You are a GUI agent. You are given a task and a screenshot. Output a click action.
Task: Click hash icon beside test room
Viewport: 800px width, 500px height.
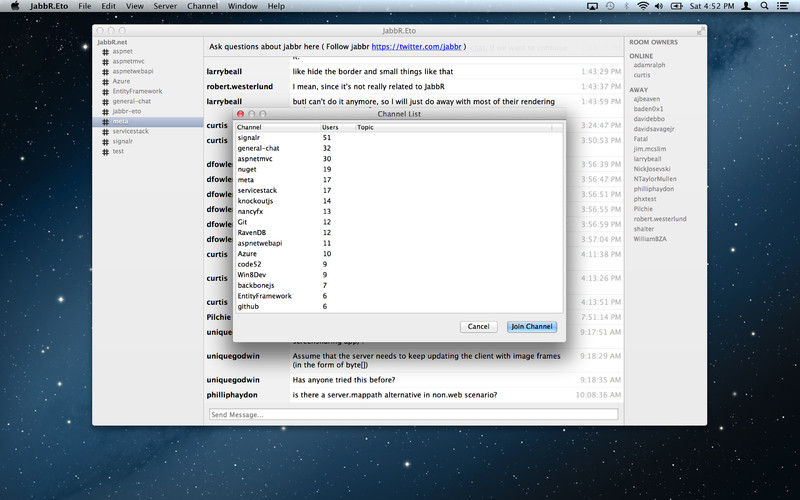(106, 152)
